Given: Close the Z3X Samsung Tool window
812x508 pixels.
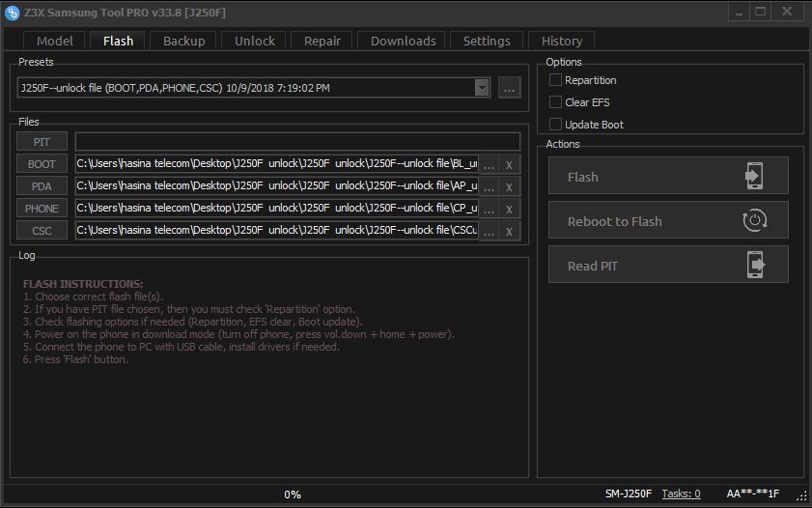Looking at the screenshot, I should click(787, 12).
